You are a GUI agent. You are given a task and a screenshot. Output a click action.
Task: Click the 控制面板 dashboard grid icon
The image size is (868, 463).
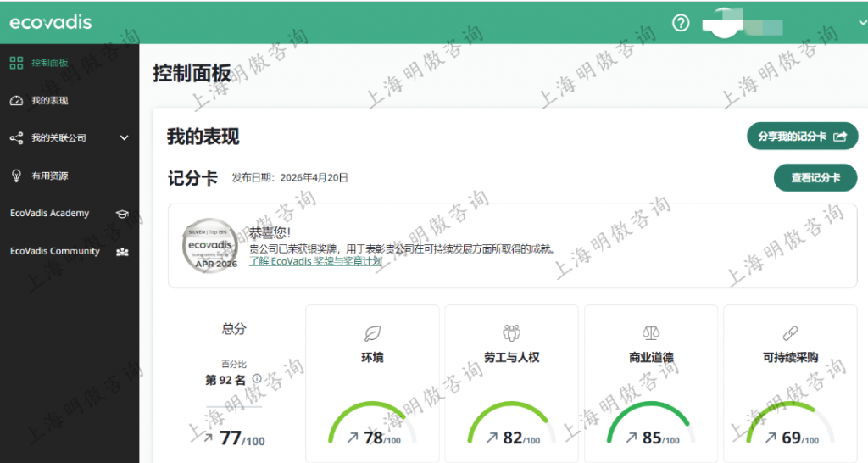[x=16, y=63]
